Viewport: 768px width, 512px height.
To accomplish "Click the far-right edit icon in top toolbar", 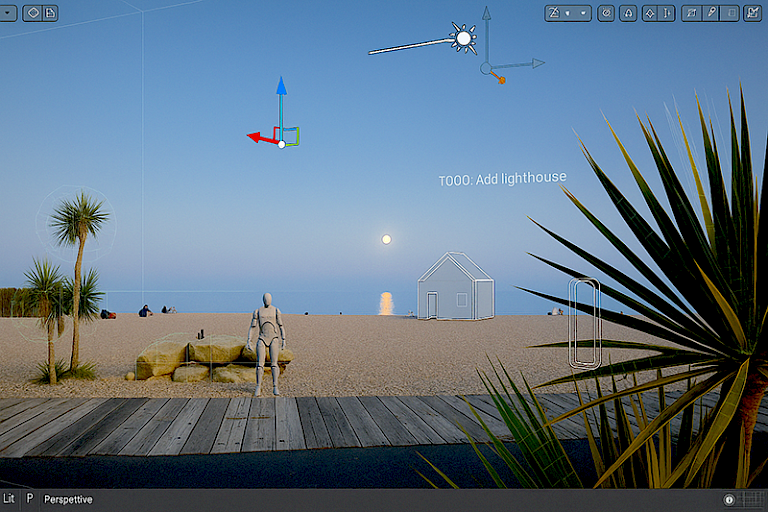I will 752,13.
